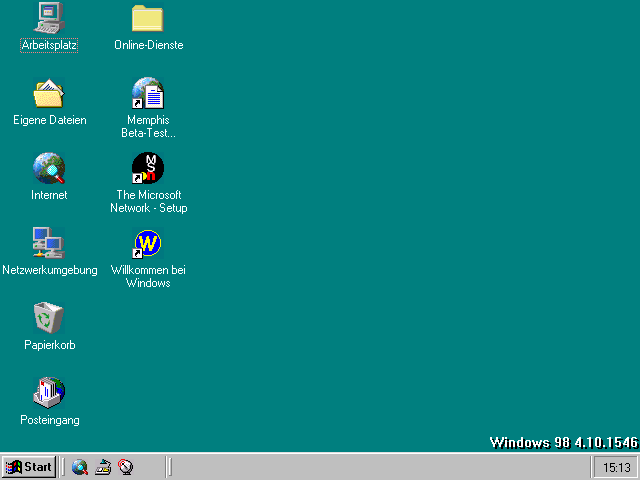Click the Willkommen bei Windows label text
The width and height of the screenshot is (640, 480).
coord(148,276)
